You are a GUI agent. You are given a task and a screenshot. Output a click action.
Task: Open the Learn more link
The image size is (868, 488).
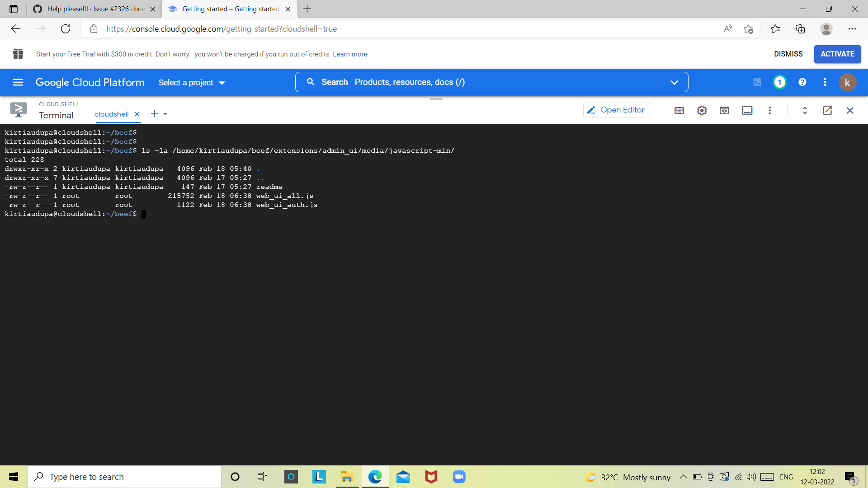[x=349, y=54]
